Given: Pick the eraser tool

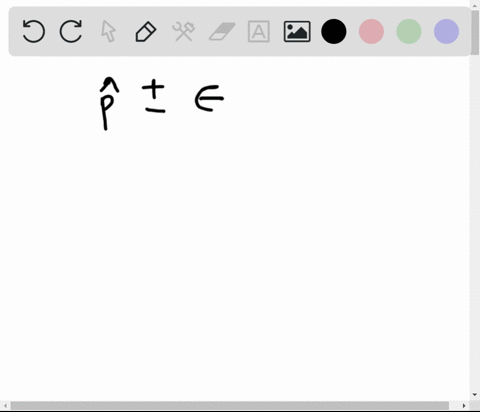Looking at the screenshot, I should pos(222,31).
